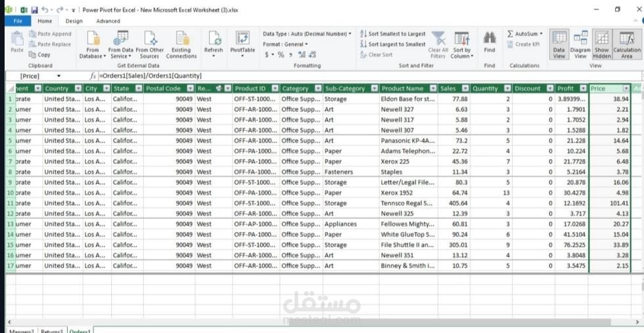Image resolution: width=644 pixels, height=333 pixels.
Task: Select the Product ID column header
Action: [256, 89]
